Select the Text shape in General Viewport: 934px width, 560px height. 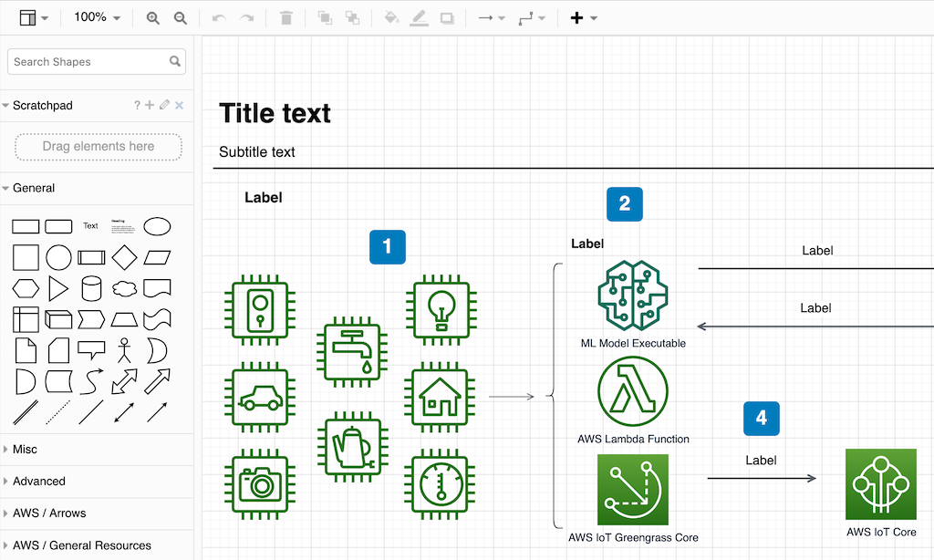(90, 226)
